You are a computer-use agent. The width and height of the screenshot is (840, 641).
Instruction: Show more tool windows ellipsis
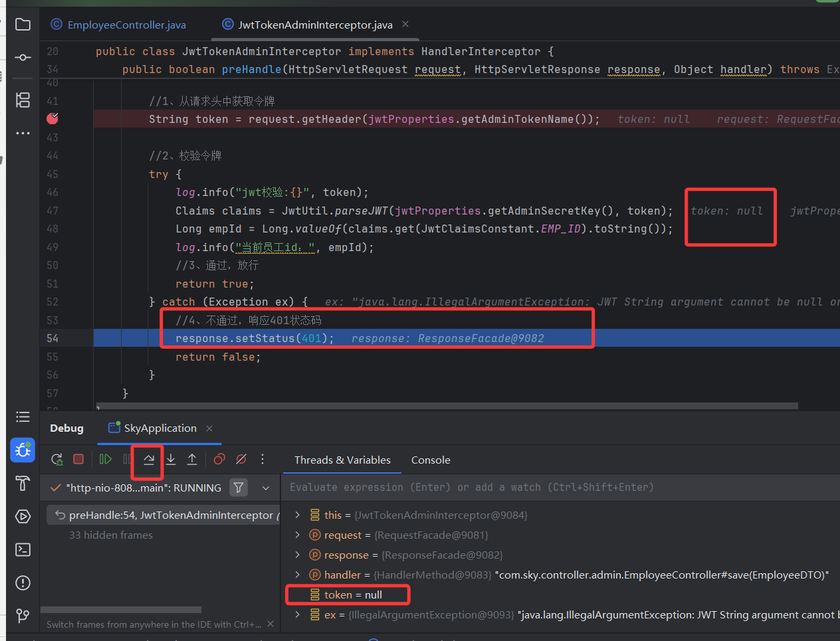tap(23, 134)
